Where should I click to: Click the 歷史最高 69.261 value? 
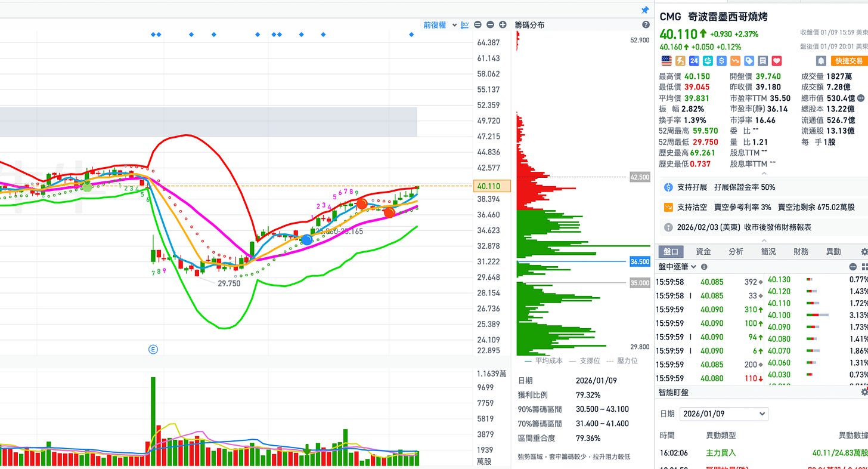[x=701, y=153]
